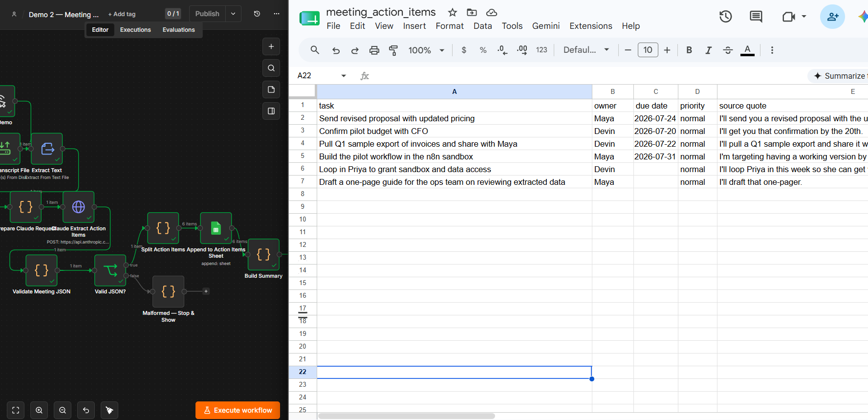Zoom out on the workflow canvas
The image size is (868, 420).
click(x=63, y=410)
